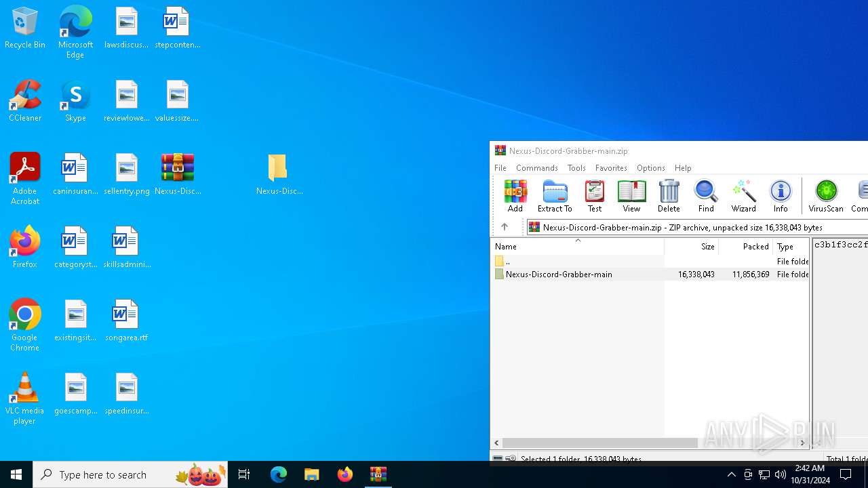This screenshot has height=488, width=868.
Task: Select VLC media player desktop icon
Action: [24, 398]
